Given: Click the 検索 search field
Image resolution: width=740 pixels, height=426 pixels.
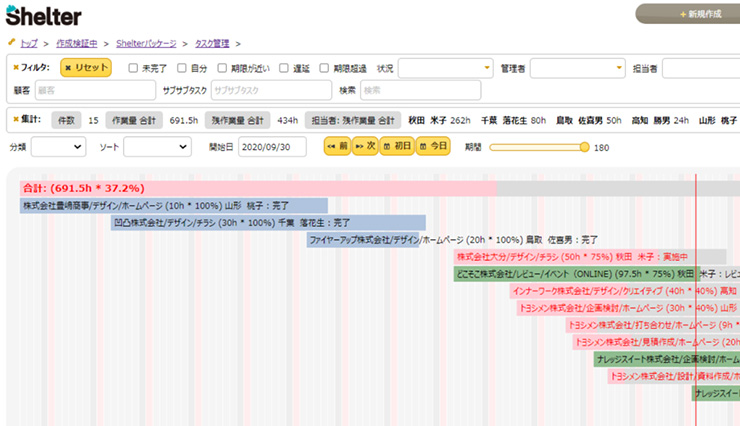Looking at the screenshot, I should (420, 90).
